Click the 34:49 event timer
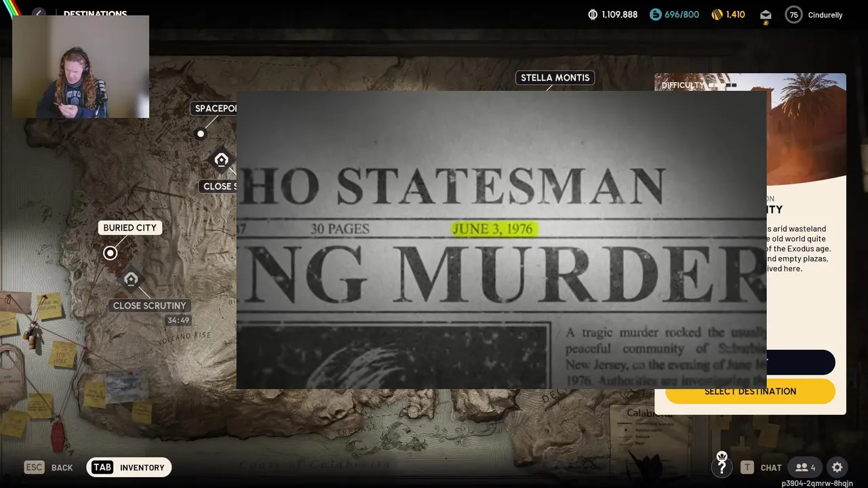Viewport: 868px width, 488px height. 178,321
